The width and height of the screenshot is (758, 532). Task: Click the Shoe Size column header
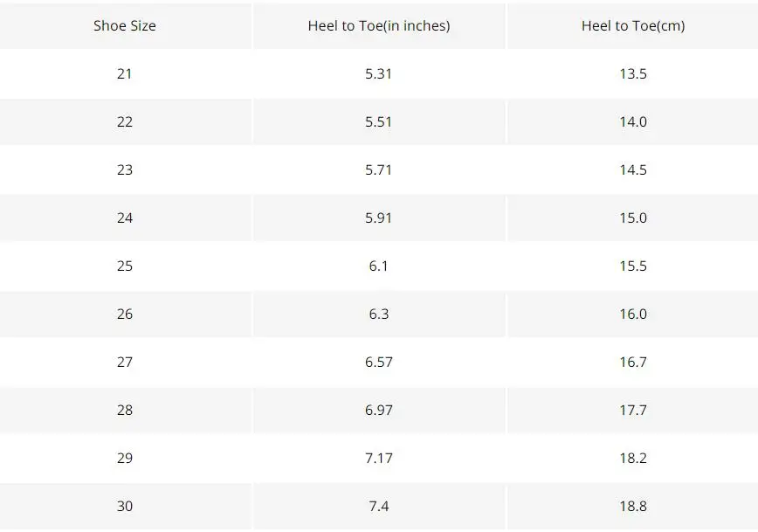tap(125, 25)
